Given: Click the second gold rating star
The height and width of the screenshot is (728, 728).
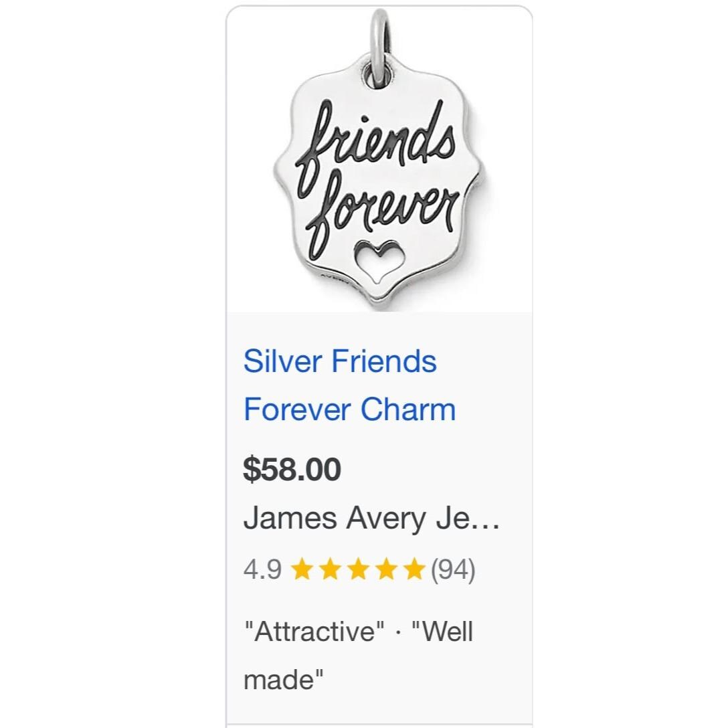Looking at the screenshot, I should [x=331, y=570].
